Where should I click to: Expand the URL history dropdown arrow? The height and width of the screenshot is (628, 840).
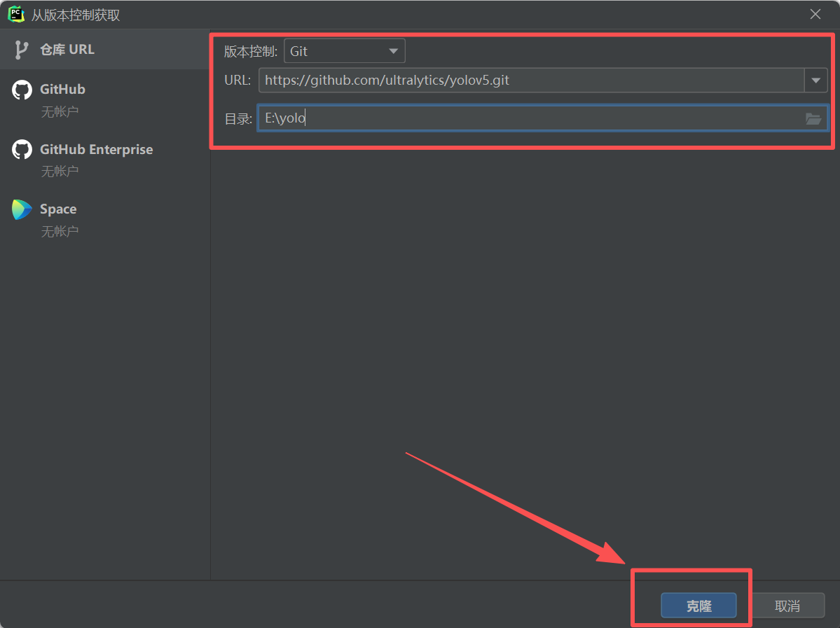(816, 81)
